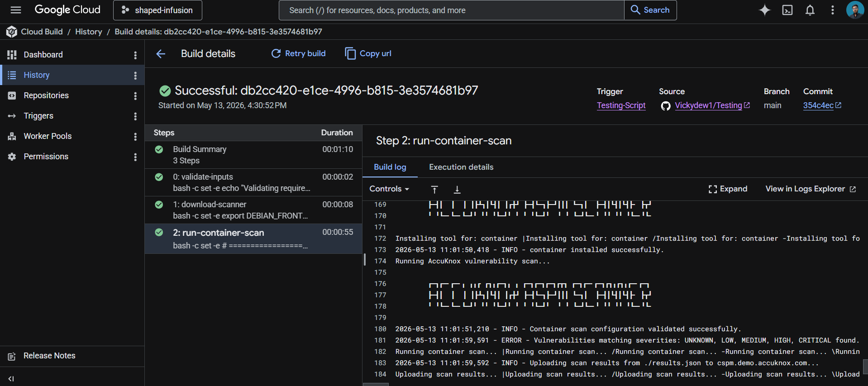Viewport: 868px width, 386px height.
Task: Switch to Execution details tab
Action: [461, 167]
